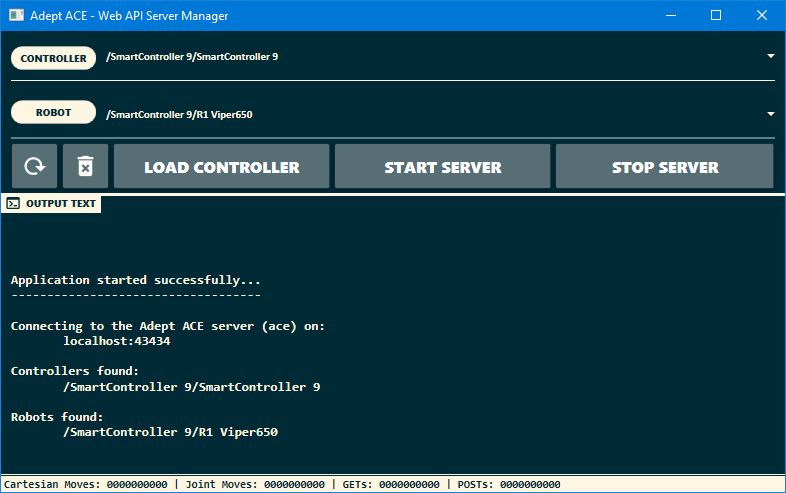Click 'Application started successfully...' output line

[x=136, y=280]
